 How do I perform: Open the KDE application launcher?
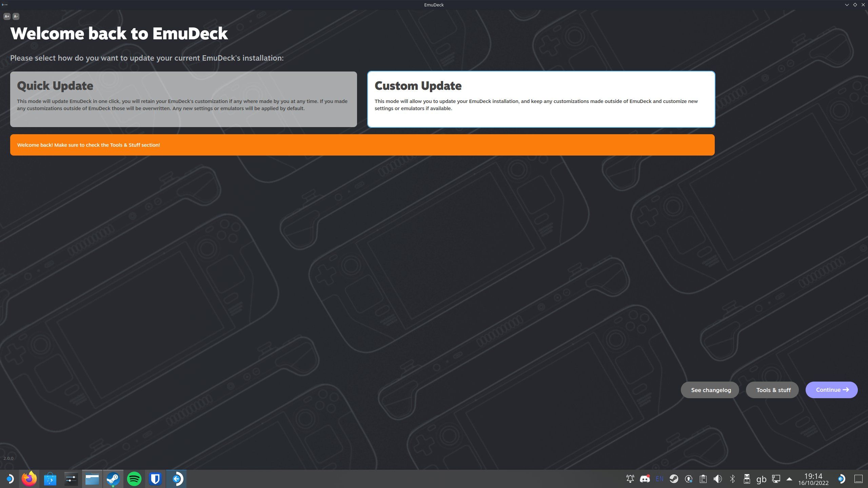pyautogui.click(x=9, y=479)
